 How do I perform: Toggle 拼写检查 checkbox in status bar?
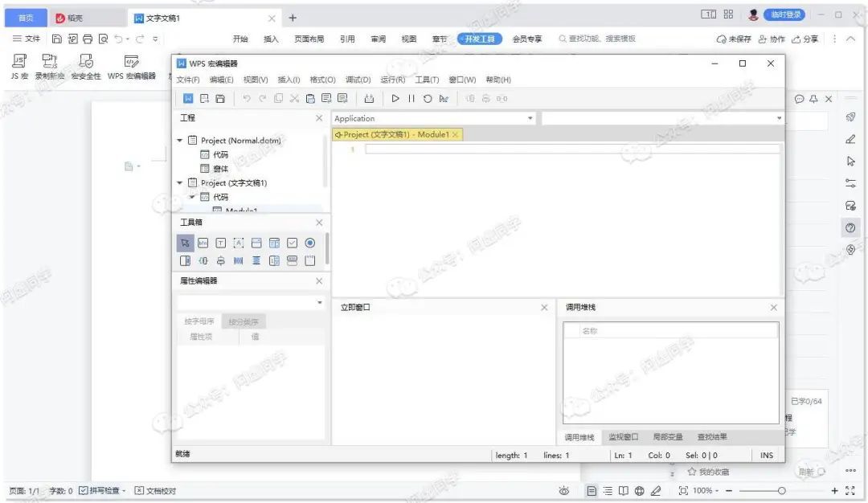(83, 491)
